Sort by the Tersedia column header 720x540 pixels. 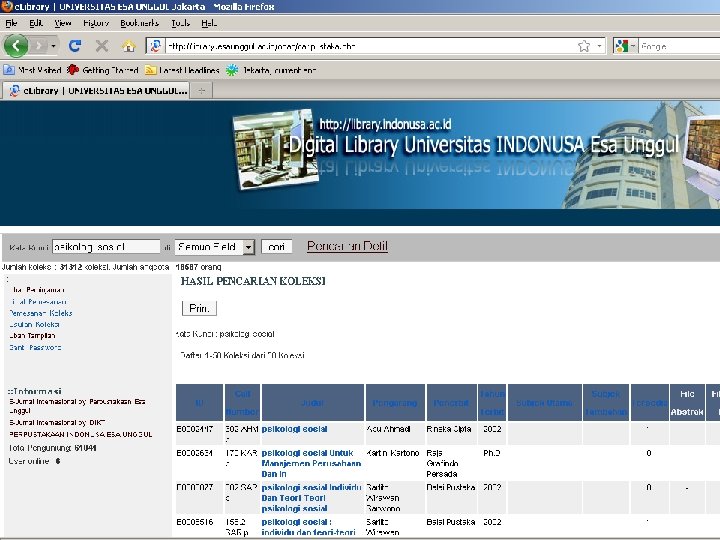(x=649, y=403)
